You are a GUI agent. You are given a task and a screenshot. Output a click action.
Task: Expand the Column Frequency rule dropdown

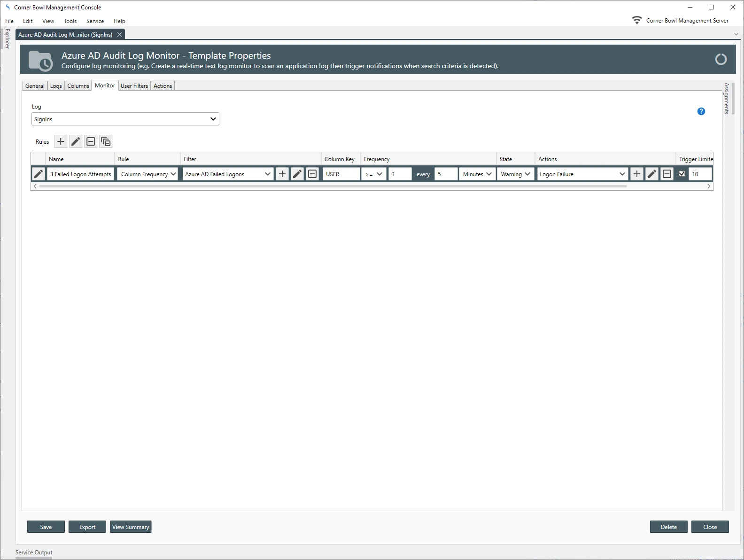[147, 174]
